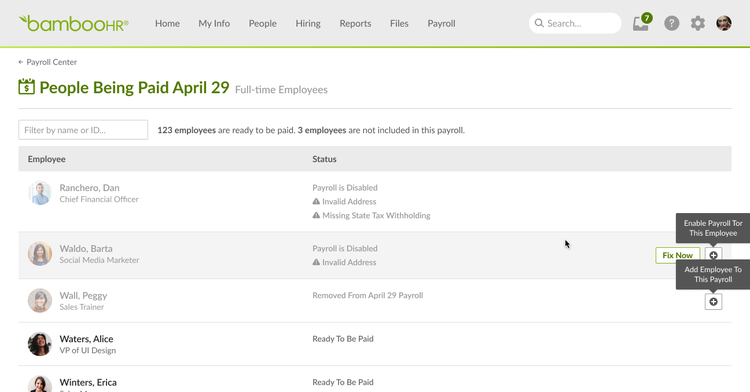The width and height of the screenshot is (750, 392).
Task: Open the settings gear icon
Action: coord(697,23)
